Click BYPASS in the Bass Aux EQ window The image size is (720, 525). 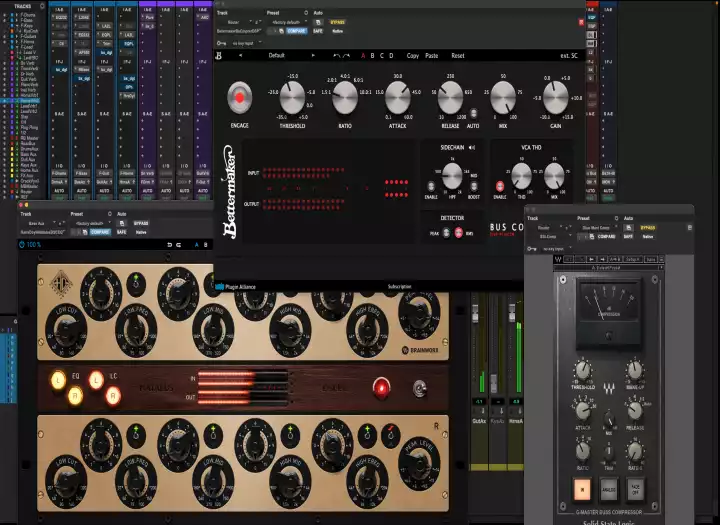pos(141,223)
